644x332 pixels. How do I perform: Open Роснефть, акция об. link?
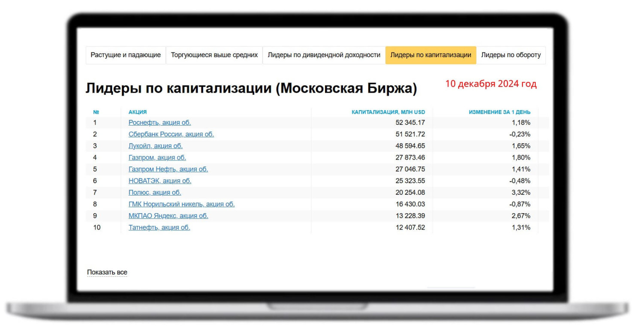(x=160, y=123)
